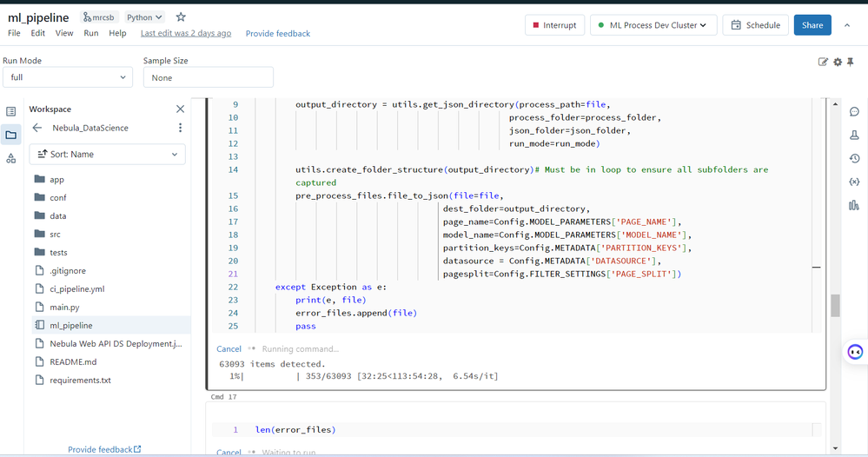Open the View menu

click(x=64, y=33)
